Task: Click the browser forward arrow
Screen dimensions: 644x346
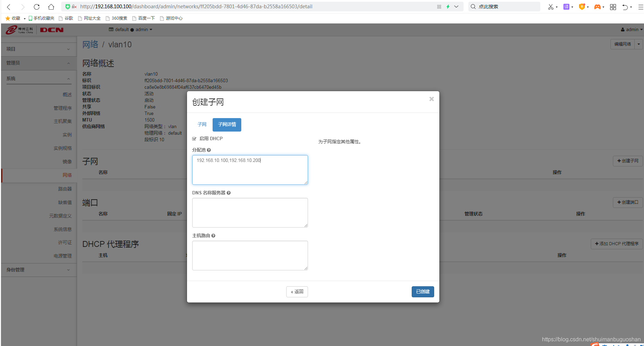Action: (23, 7)
